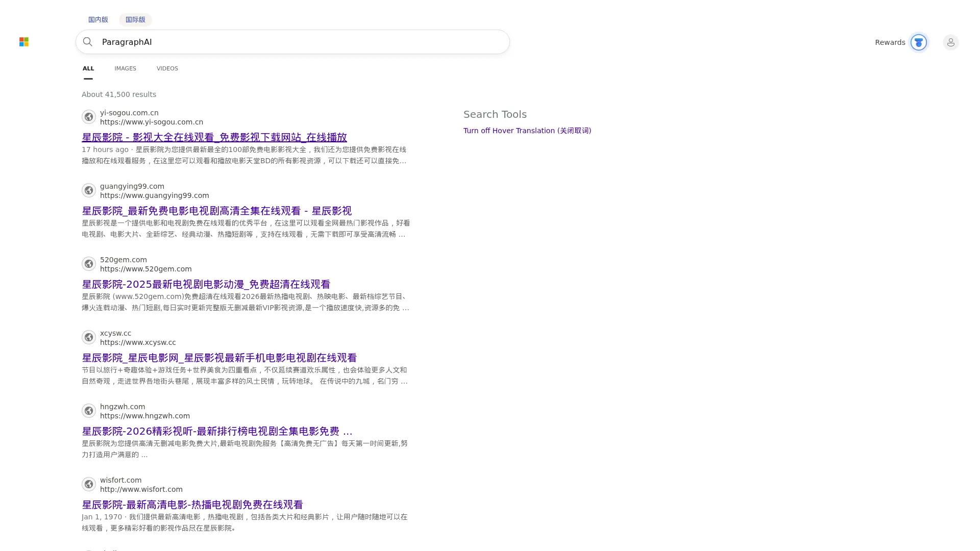Click globe icon beside wisfort.com
Screen dimensions: 980x551
[x=89, y=484]
